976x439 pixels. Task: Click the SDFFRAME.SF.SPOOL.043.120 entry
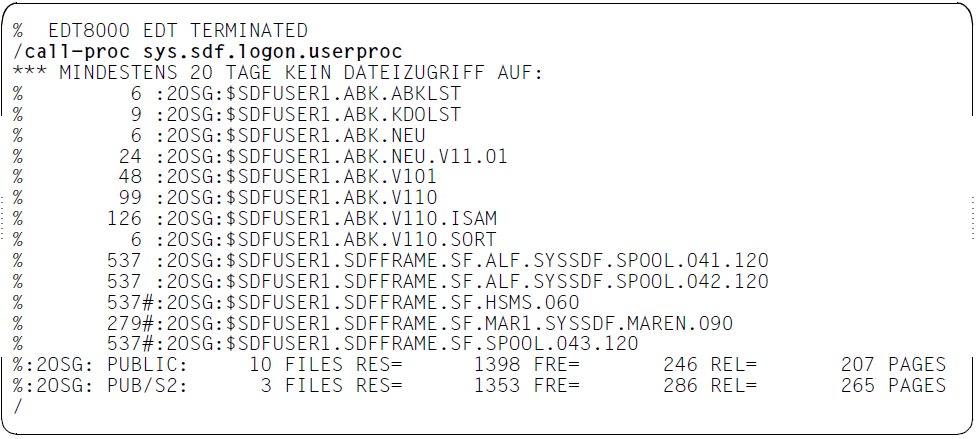pos(326,344)
